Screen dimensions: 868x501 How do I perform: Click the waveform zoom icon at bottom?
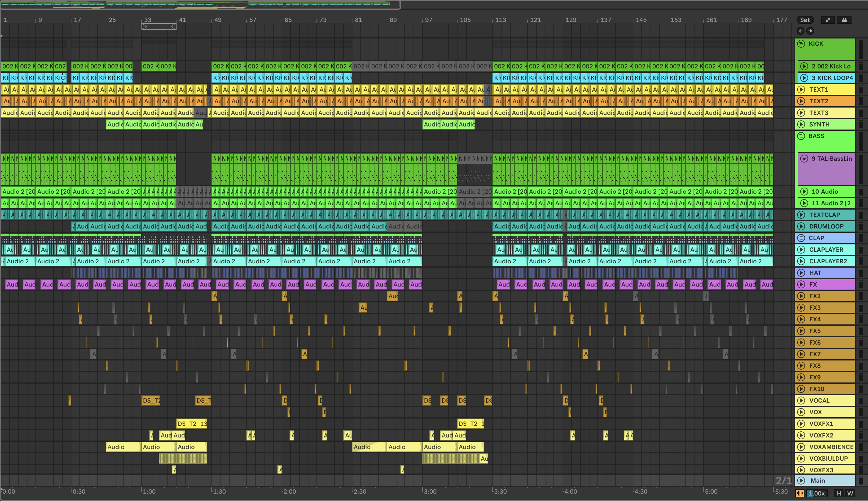point(800,493)
